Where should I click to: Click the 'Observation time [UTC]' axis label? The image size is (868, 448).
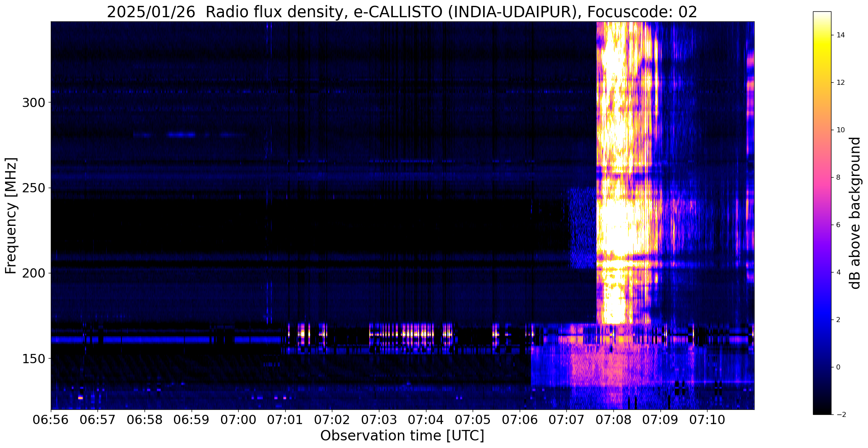(x=402, y=436)
